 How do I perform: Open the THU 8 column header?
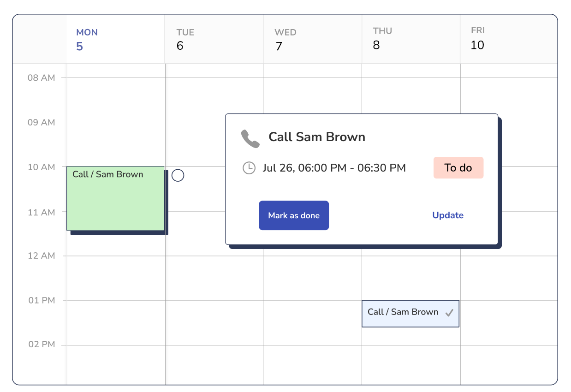click(x=410, y=38)
